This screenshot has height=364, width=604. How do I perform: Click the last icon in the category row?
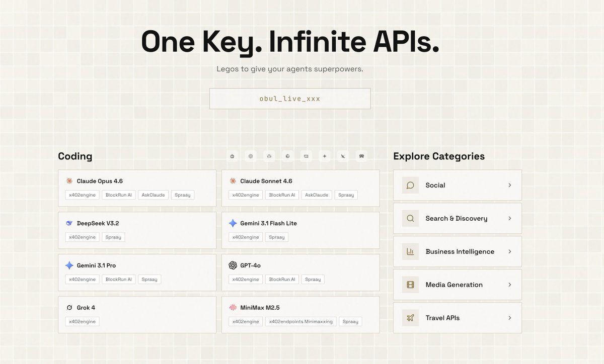[x=361, y=156]
